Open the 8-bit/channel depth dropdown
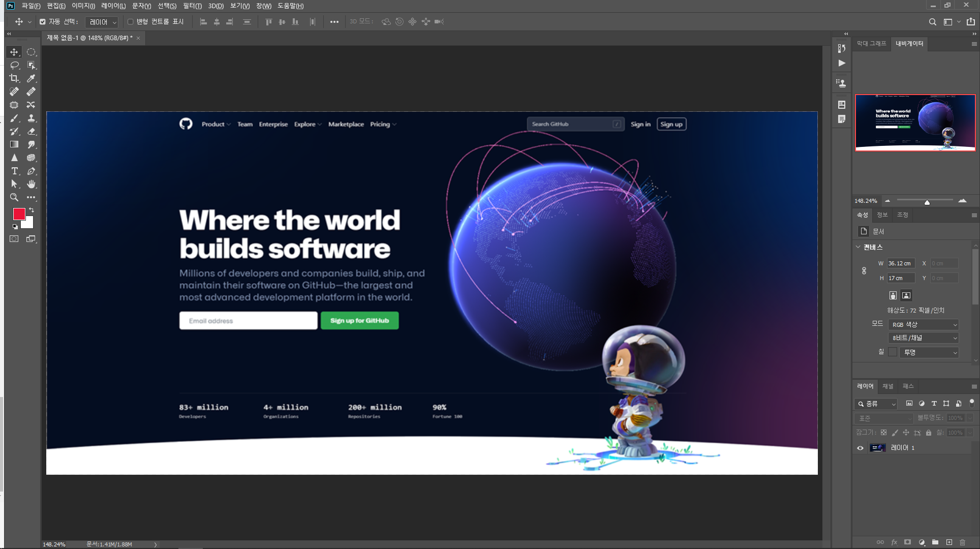Viewport: 980px width, 549px height. pos(924,338)
